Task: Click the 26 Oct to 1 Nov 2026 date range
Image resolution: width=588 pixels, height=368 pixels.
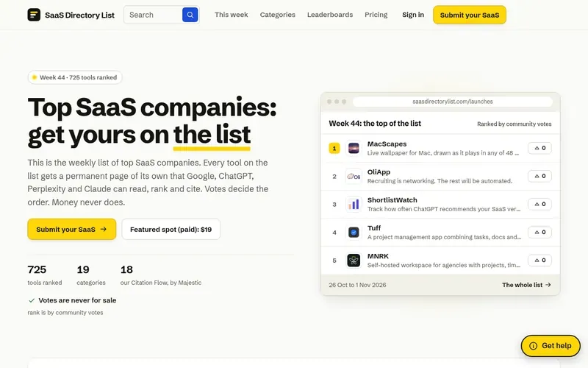Action: (357, 285)
